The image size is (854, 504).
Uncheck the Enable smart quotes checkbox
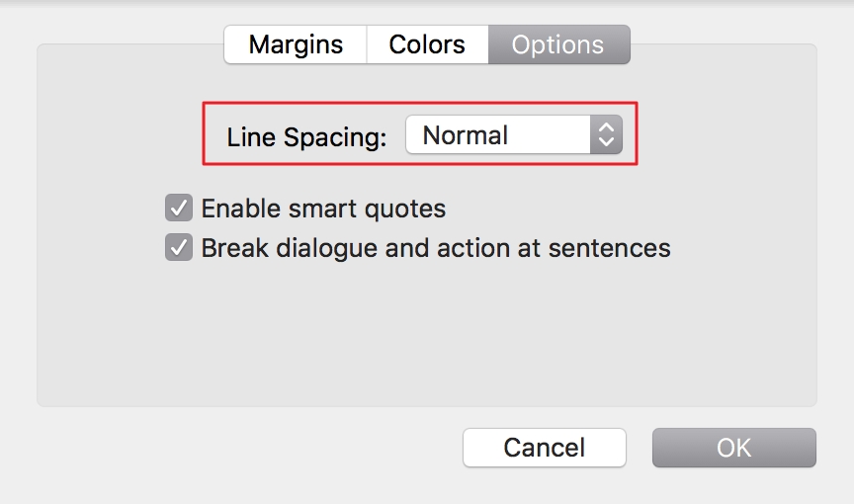(179, 209)
